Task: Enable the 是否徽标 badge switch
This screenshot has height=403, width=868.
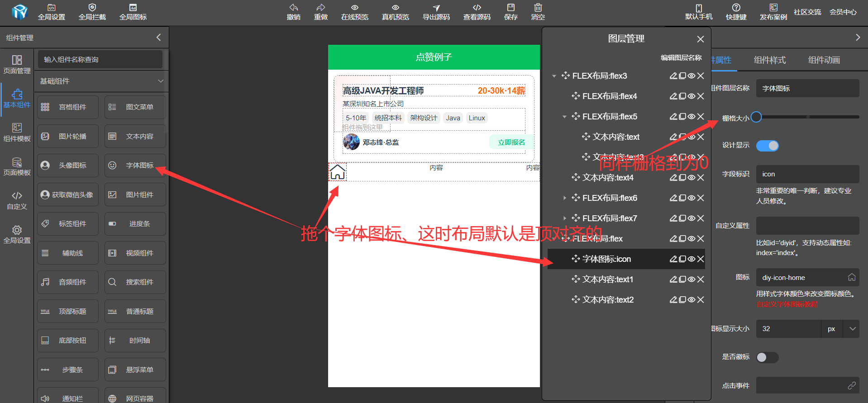Action: pos(768,357)
